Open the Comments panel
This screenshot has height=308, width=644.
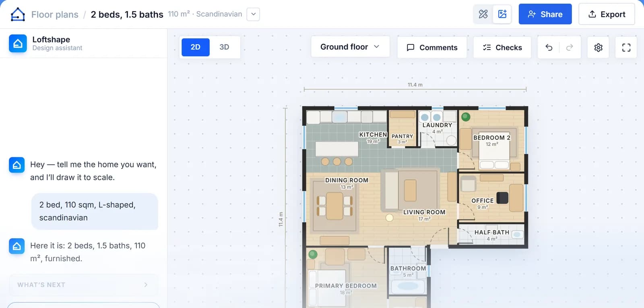point(432,47)
